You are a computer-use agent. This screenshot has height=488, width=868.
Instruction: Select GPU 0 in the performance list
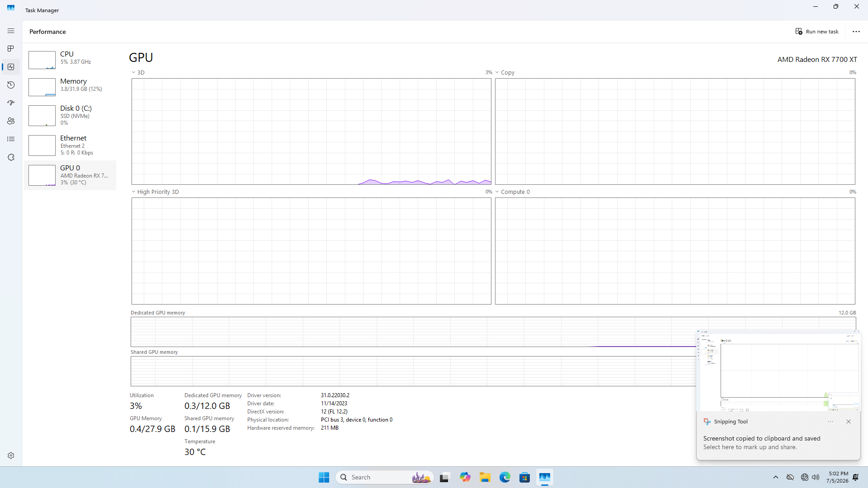pos(70,175)
